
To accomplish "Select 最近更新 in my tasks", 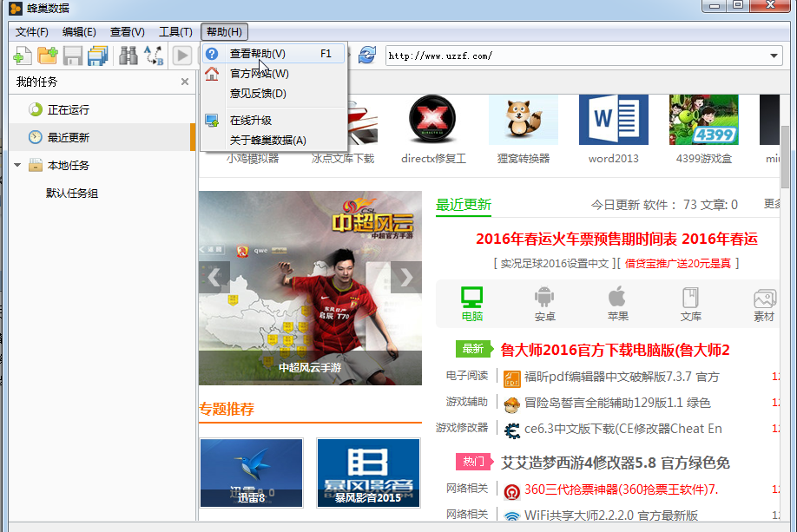I will pyautogui.click(x=102, y=137).
